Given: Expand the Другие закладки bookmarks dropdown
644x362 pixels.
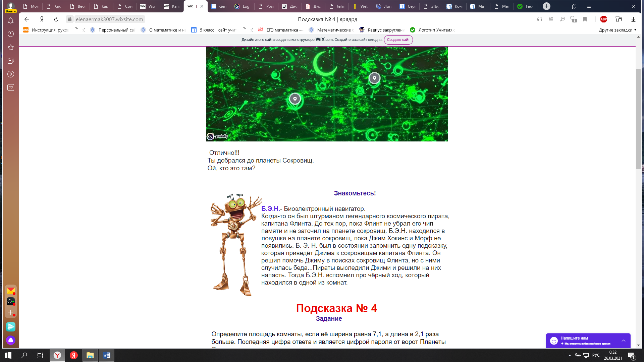Looking at the screenshot, I should [618, 30].
